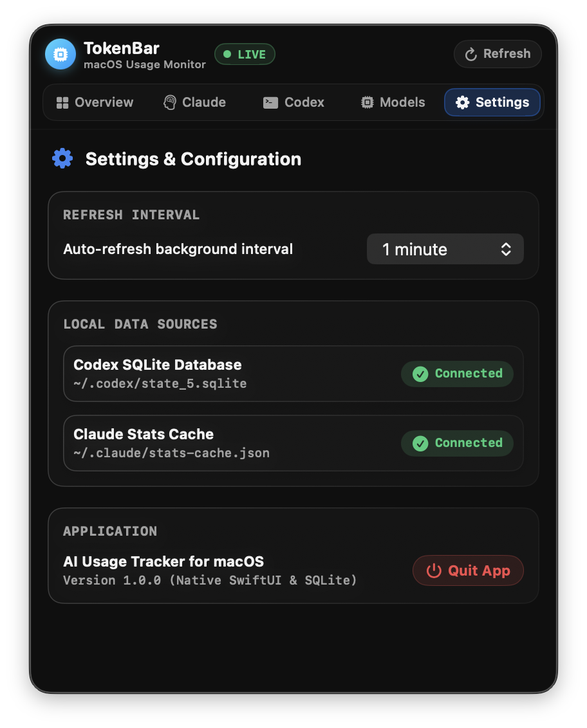
Task: Switch to the Overview tab
Action: (x=95, y=103)
